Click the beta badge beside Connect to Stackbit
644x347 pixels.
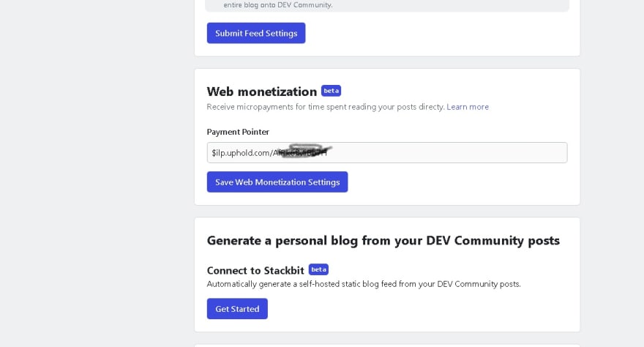pos(318,269)
